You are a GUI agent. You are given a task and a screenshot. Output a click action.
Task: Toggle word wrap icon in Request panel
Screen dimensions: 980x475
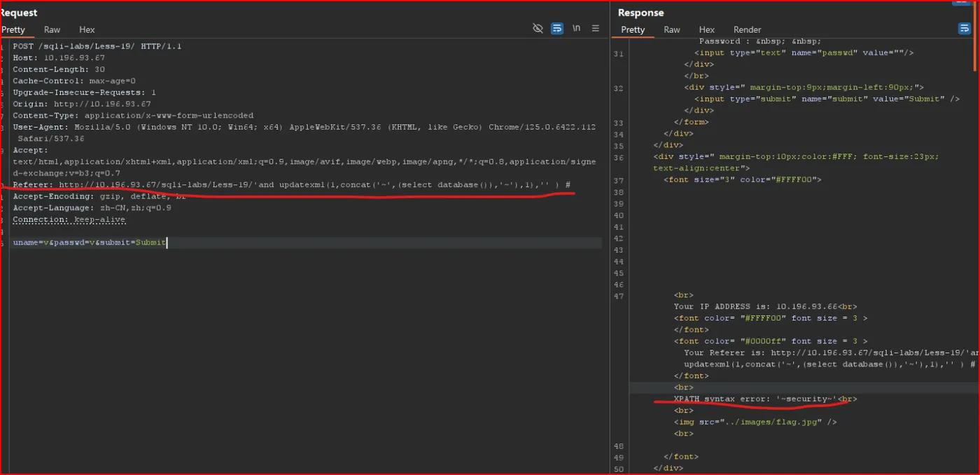click(x=557, y=29)
